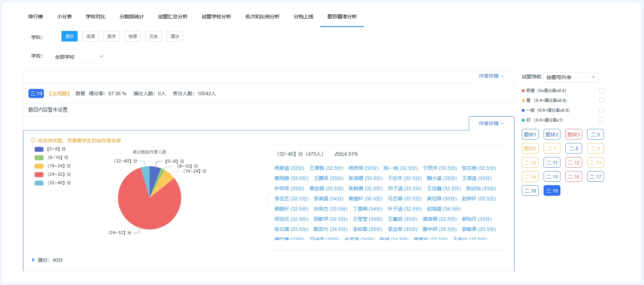Tick the 一般 score-rate checkbox
The width and height of the screenshot is (644, 285).
point(602,110)
